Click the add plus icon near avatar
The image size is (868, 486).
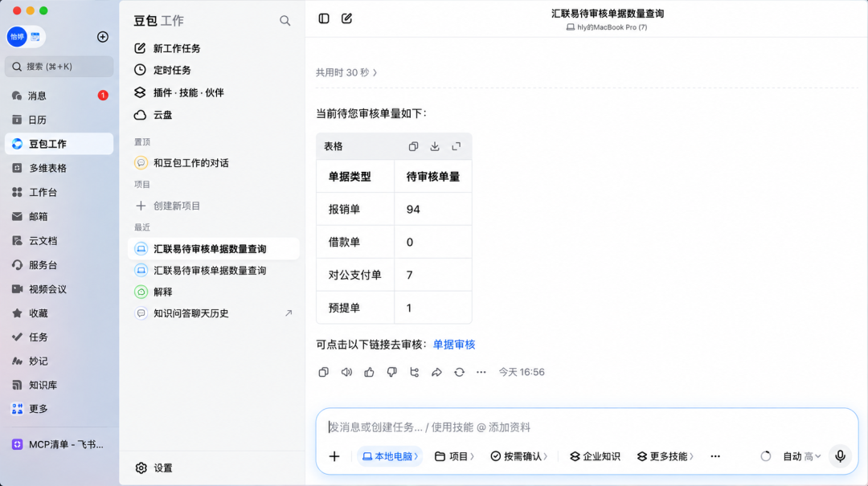coord(102,37)
